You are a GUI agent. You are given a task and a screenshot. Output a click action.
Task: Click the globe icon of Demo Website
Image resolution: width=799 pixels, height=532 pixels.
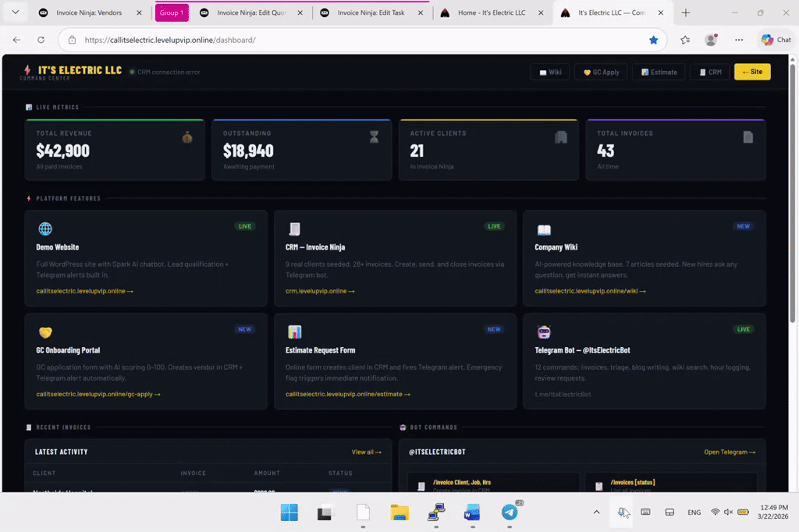(45, 229)
